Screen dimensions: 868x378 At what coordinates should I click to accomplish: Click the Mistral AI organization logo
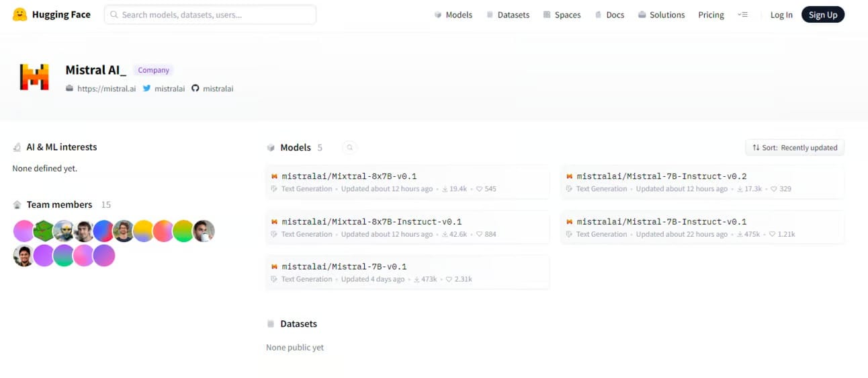[34, 77]
